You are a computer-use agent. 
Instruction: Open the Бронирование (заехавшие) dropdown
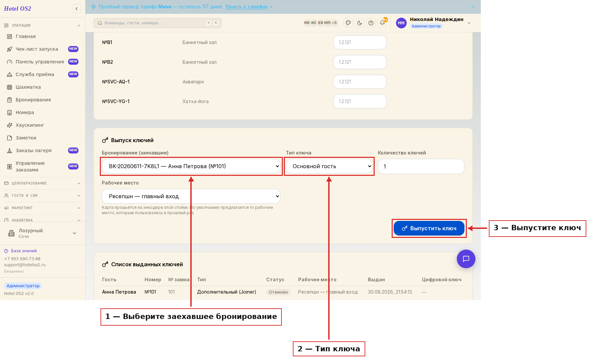[191, 166]
